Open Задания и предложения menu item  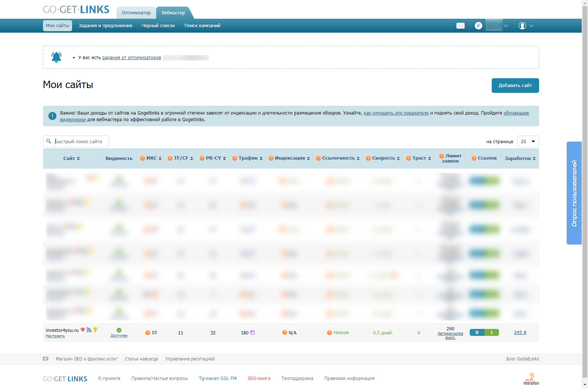(105, 26)
